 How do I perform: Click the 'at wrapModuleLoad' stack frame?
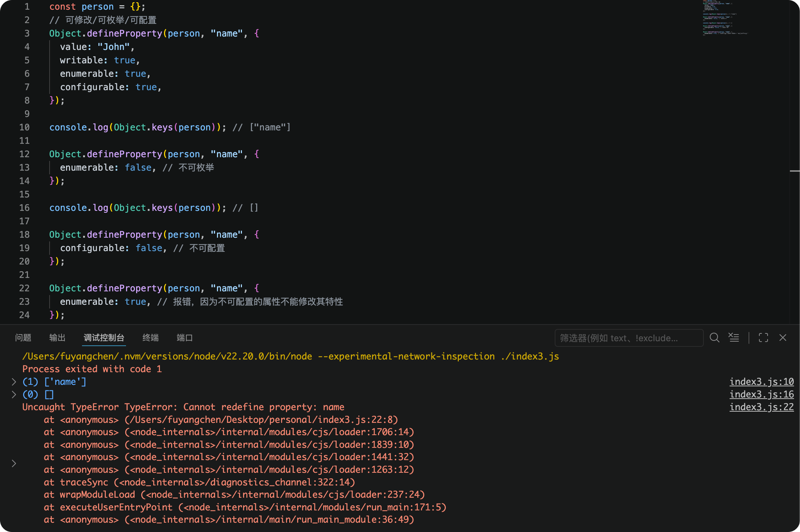coord(234,495)
